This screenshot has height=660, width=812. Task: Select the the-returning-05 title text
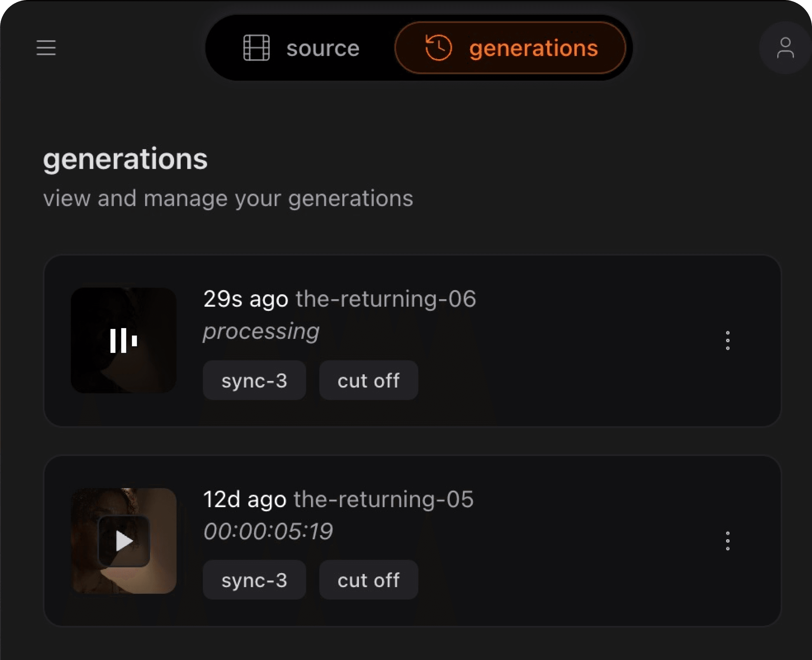tap(384, 499)
